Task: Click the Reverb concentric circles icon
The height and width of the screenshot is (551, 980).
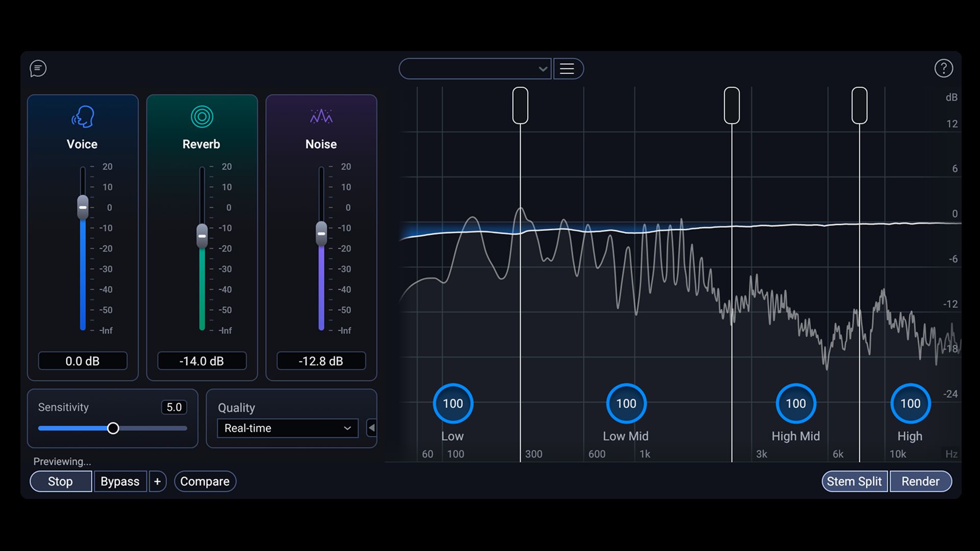Action: [x=202, y=117]
